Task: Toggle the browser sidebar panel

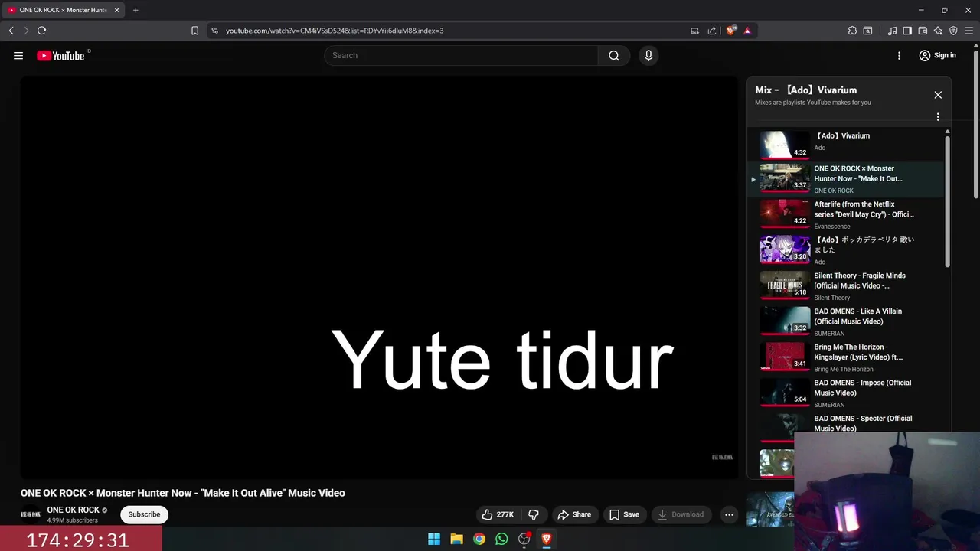Action: coord(907,31)
